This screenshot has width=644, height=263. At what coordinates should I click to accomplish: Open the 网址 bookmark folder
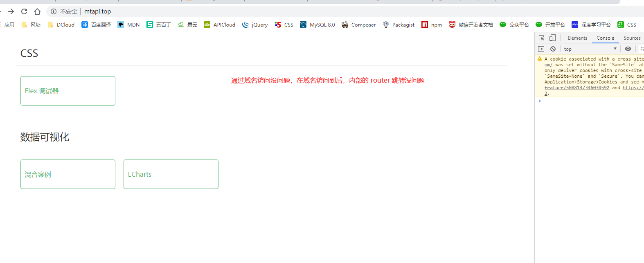point(31,25)
